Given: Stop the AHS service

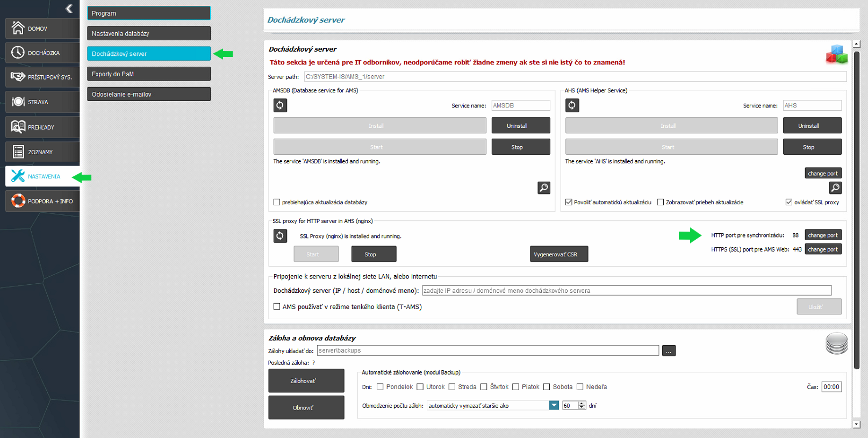Looking at the screenshot, I should click(812, 147).
